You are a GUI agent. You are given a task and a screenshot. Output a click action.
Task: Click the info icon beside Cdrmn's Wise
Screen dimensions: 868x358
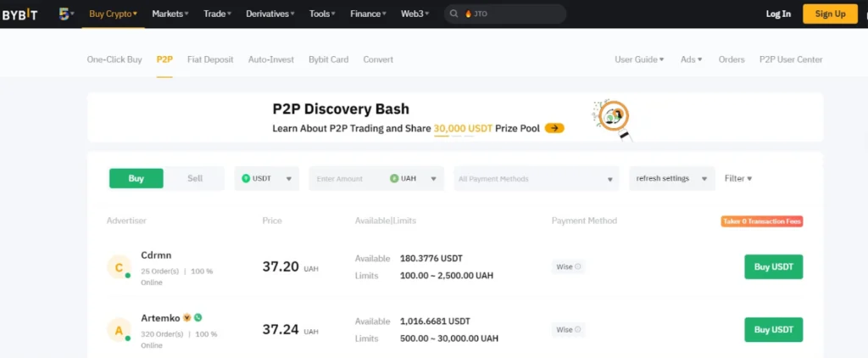point(578,266)
